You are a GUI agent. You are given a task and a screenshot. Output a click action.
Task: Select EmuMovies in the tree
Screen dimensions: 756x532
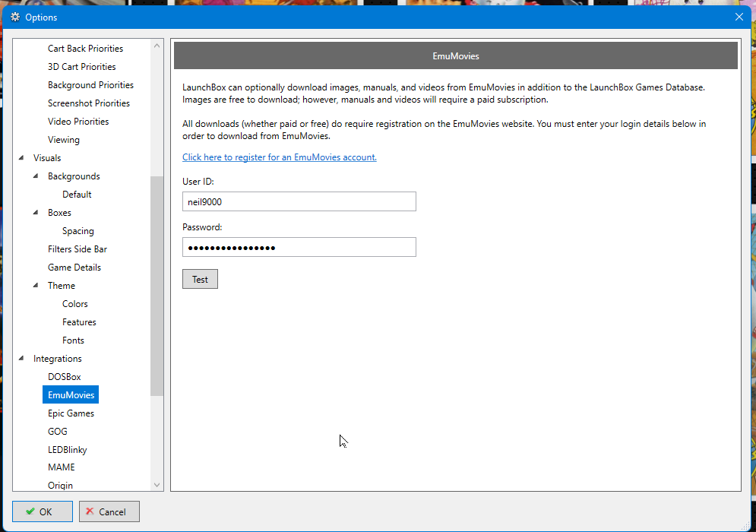71,395
